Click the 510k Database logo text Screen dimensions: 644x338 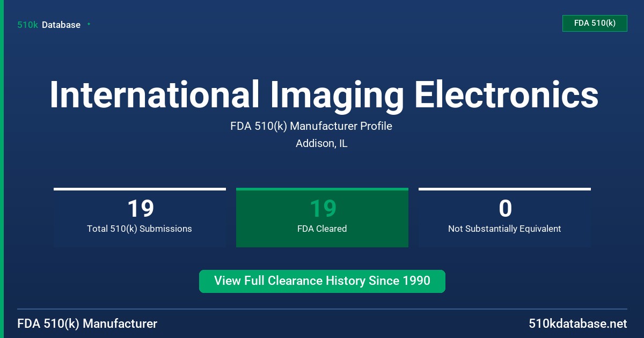[x=49, y=25]
